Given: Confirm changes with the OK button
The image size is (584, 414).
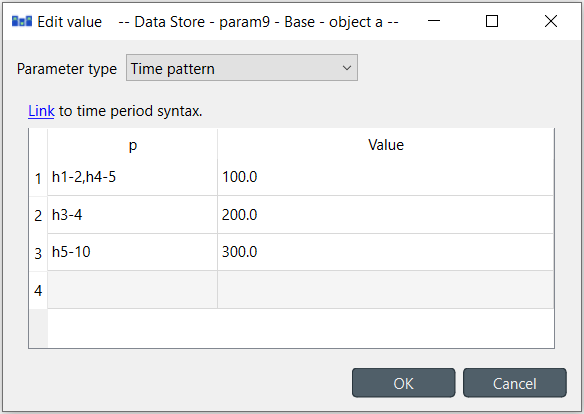Looking at the screenshot, I should click(x=403, y=383).
